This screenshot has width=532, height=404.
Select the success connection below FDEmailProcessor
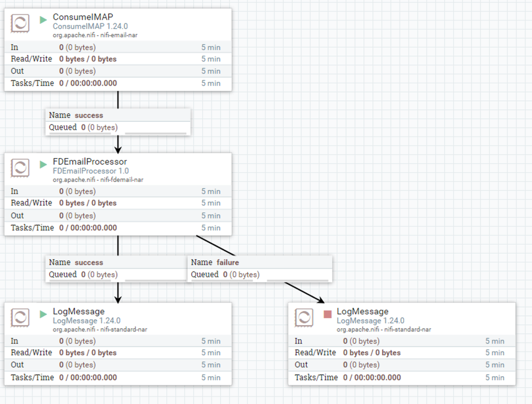point(117,269)
